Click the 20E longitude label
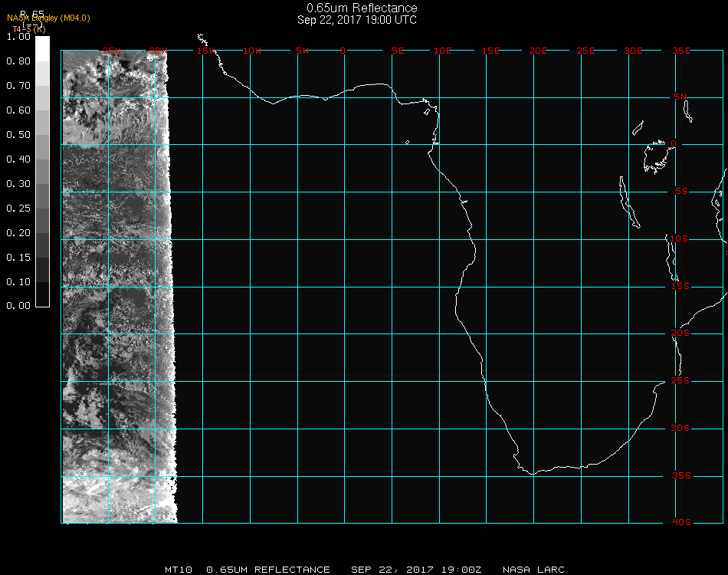The height and width of the screenshot is (575, 728). [539, 51]
